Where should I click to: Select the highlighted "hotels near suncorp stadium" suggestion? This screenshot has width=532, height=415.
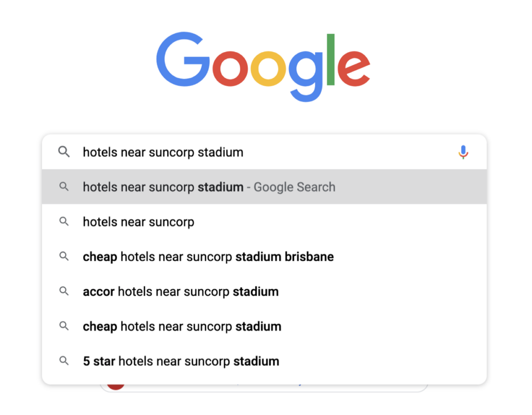click(163, 187)
